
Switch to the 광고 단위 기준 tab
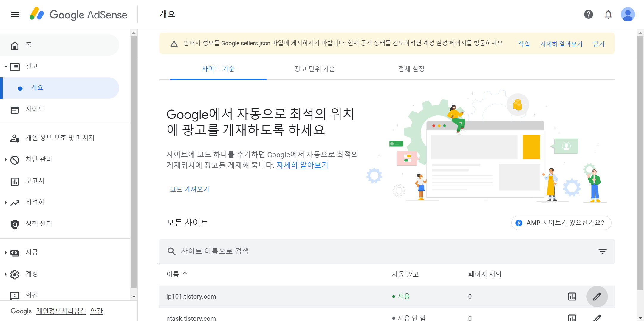315,69
